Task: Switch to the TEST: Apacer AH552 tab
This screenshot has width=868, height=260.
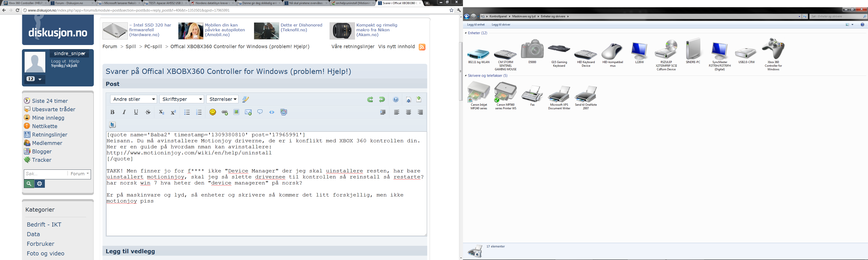Action: tap(165, 3)
